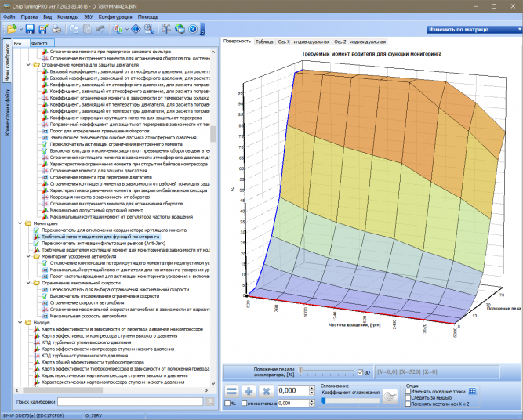Select the Поверхность tab

coord(237,41)
